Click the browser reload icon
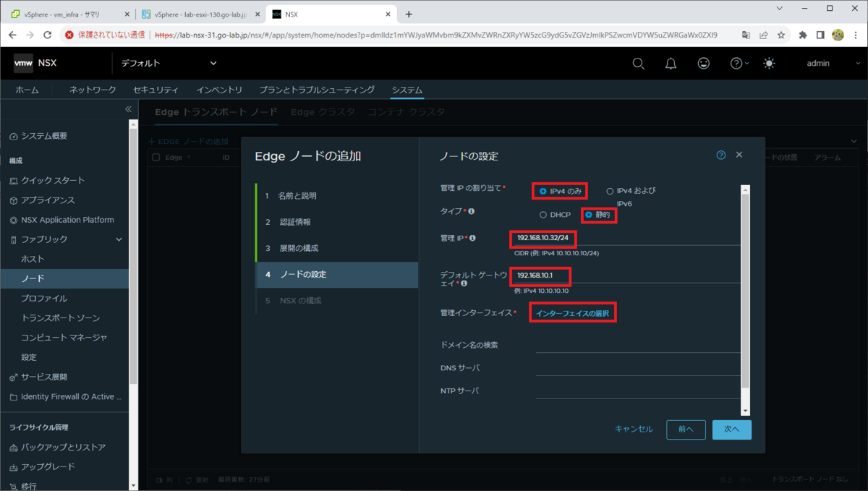 click(x=48, y=35)
